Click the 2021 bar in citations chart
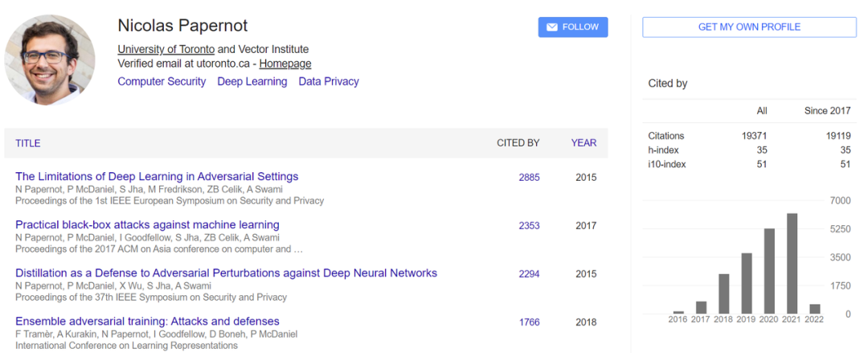Viewport: 868px width, 353px height. tap(792, 264)
